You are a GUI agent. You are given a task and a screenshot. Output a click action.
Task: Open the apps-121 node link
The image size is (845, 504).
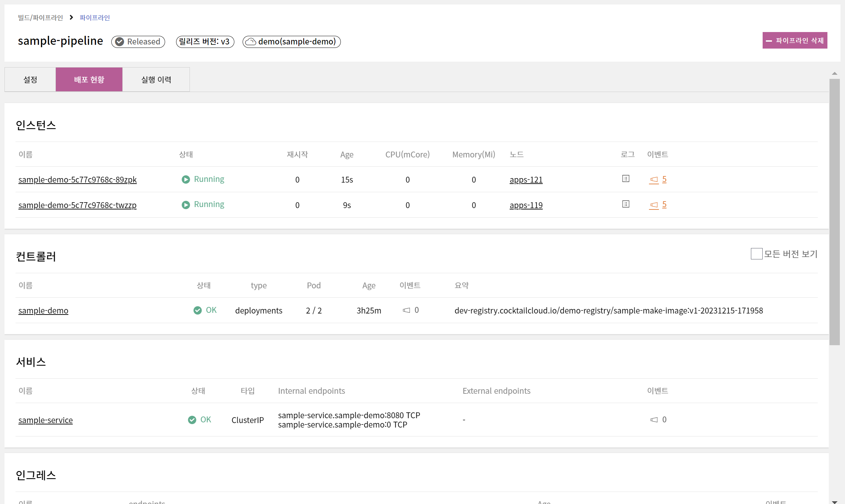coord(526,179)
